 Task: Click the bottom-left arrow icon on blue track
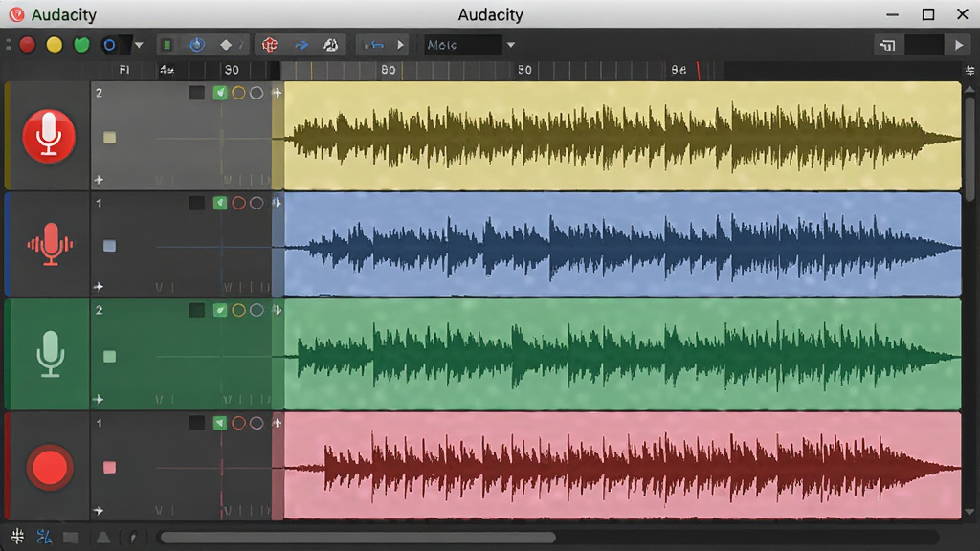(99, 287)
